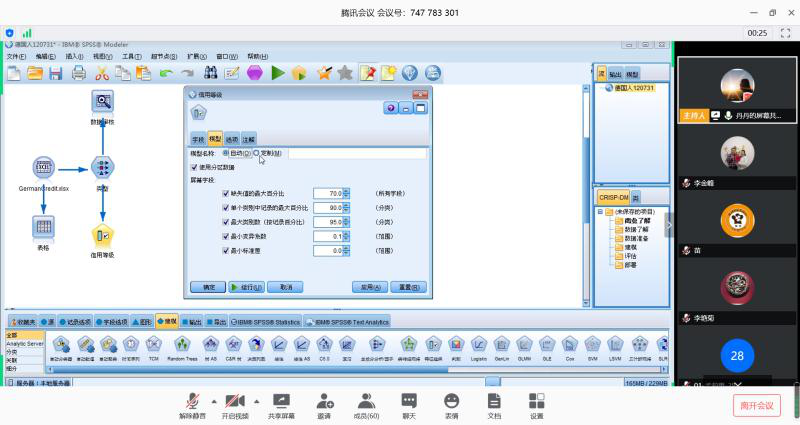This screenshot has width=800, height=425.
Task: Uncheck 使用分区数据 checkbox
Action: pos(194,167)
